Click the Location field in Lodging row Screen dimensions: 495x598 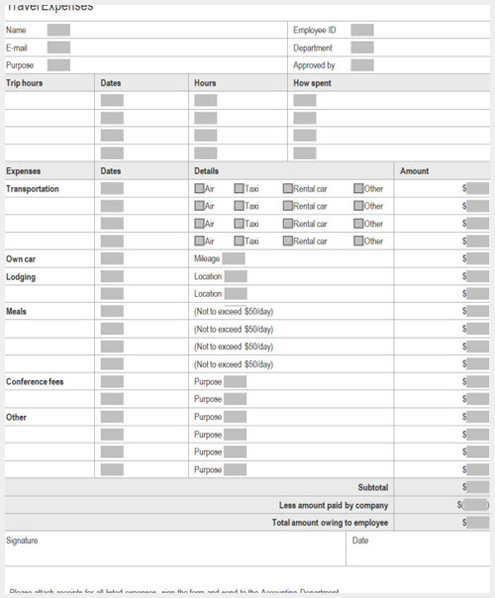[236, 276]
